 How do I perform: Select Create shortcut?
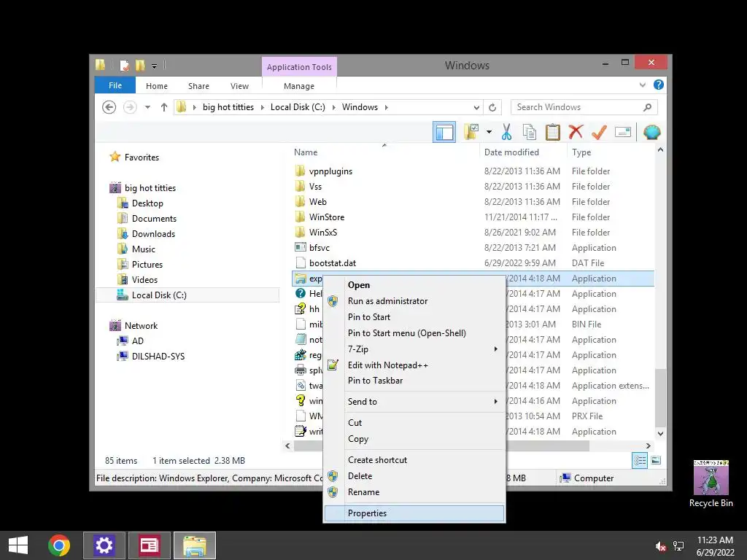[x=414, y=460]
